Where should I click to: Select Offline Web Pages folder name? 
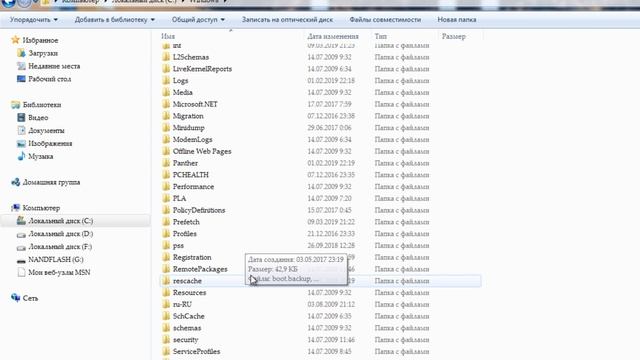[202, 151]
